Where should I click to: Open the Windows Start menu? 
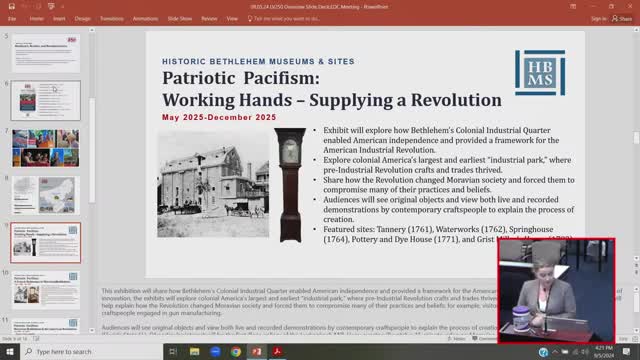pos(10,351)
